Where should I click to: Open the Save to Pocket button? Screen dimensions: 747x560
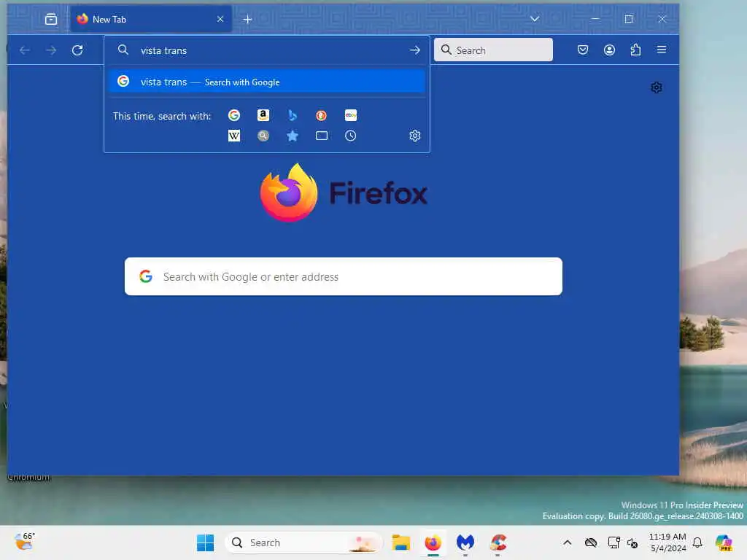[583, 50]
